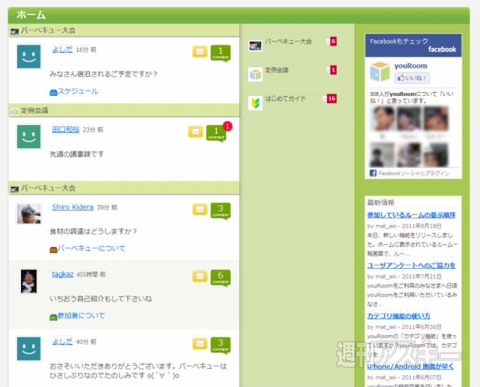The height and width of the screenshot is (387, 480).
Task: Click the 参加者について category icon
Action: 53,317
